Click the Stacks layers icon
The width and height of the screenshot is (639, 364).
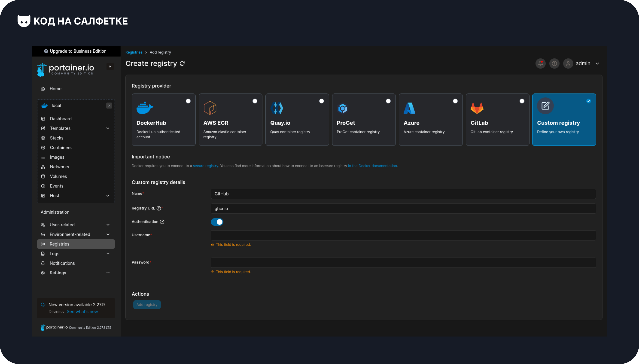[43, 138]
